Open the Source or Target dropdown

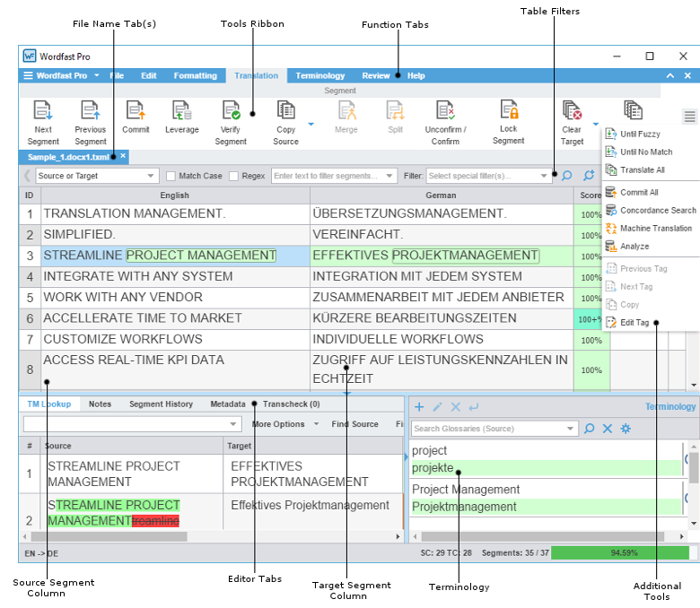[97, 176]
